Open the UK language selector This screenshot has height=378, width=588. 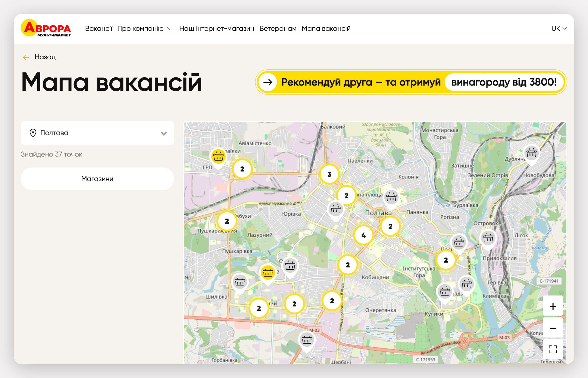tap(559, 28)
